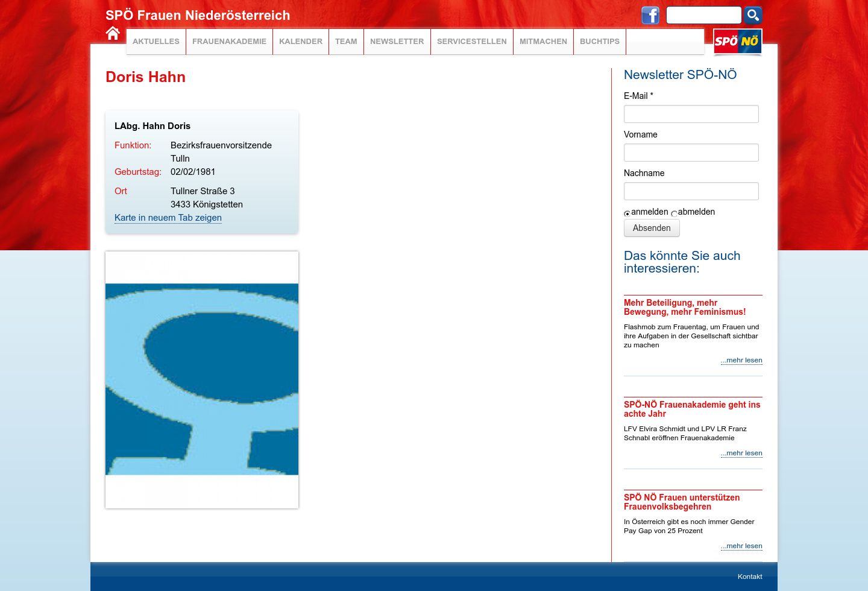Click the Tullner Straße 3 address line

pyautogui.click(x=203, y=191)
